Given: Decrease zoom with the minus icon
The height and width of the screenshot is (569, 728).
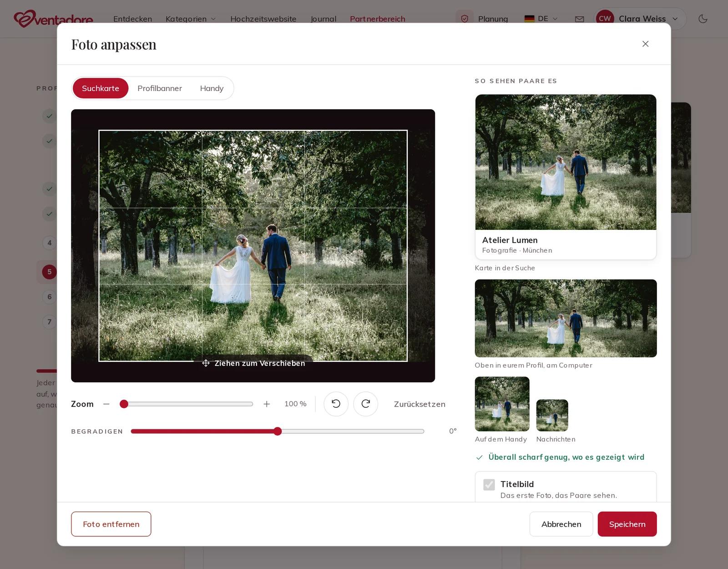Looking at the screenshot, I should (106, 404).
